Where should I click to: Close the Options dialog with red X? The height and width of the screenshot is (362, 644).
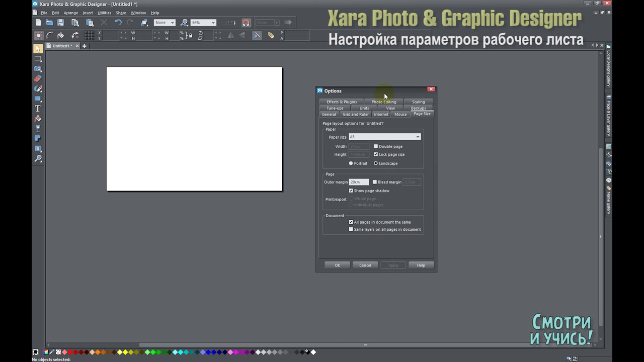[431, 89]
